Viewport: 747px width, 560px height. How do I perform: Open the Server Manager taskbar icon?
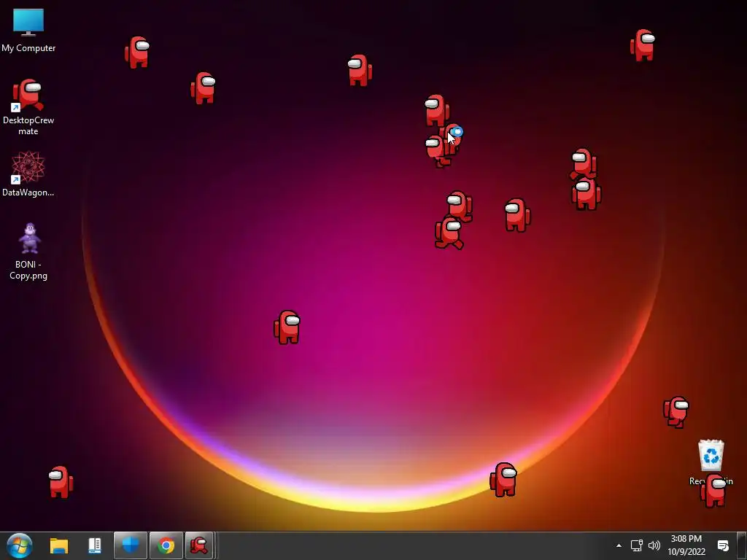[95, 545]
